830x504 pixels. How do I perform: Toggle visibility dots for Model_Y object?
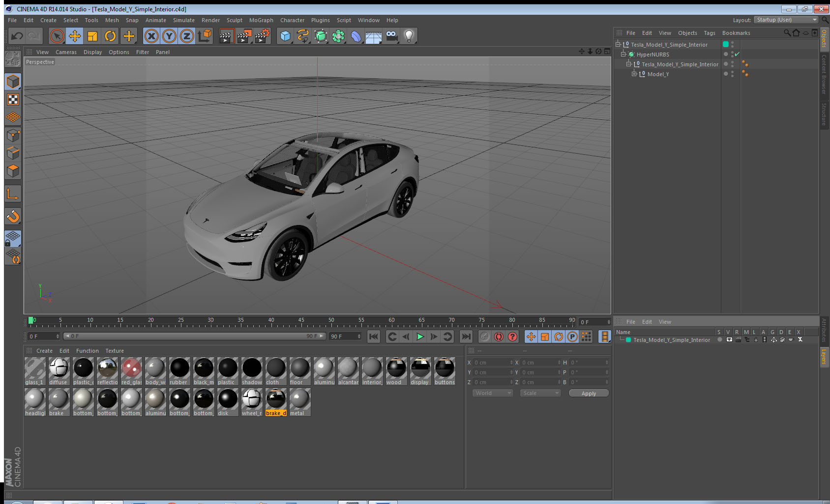tap(732, 74)
